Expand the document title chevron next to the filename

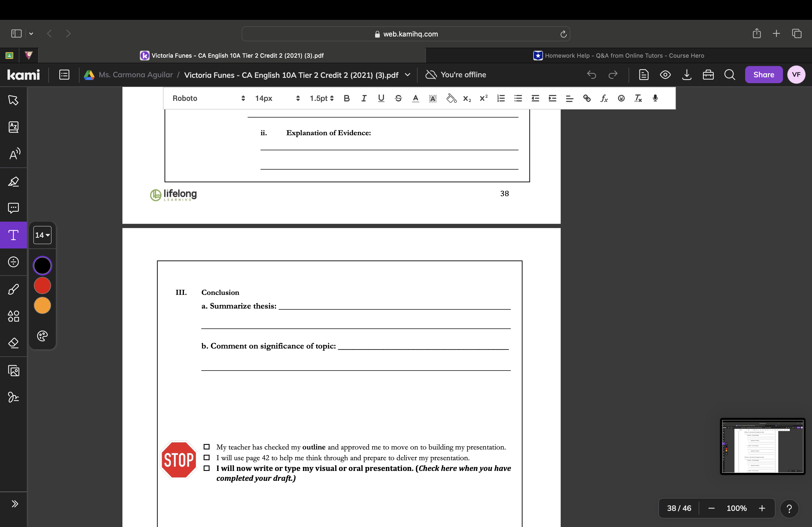(x=408, y=75)
